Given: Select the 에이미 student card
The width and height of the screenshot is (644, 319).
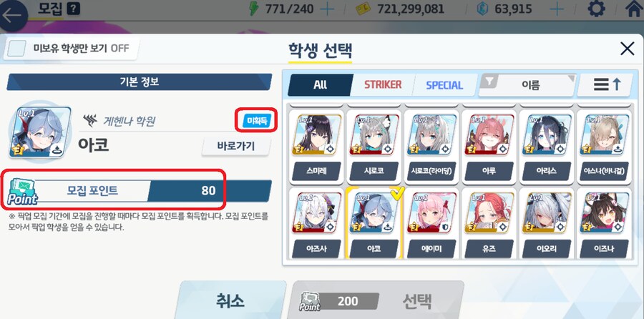Looking at the screenshot, I should [x=431, y=222].
